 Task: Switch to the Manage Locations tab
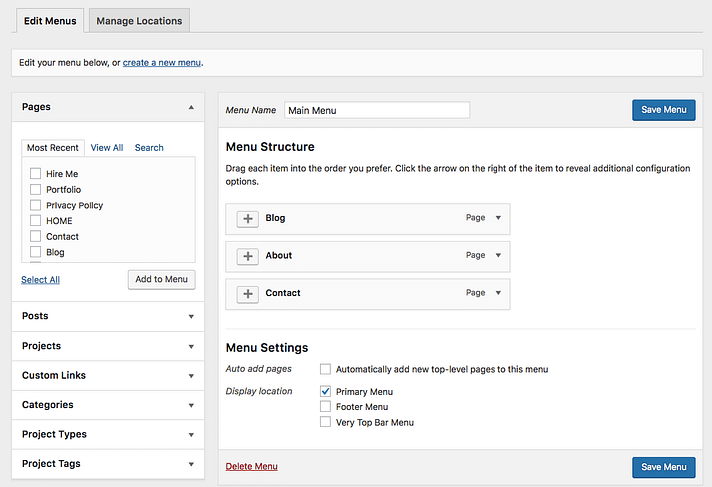click(x=139, y=21)
